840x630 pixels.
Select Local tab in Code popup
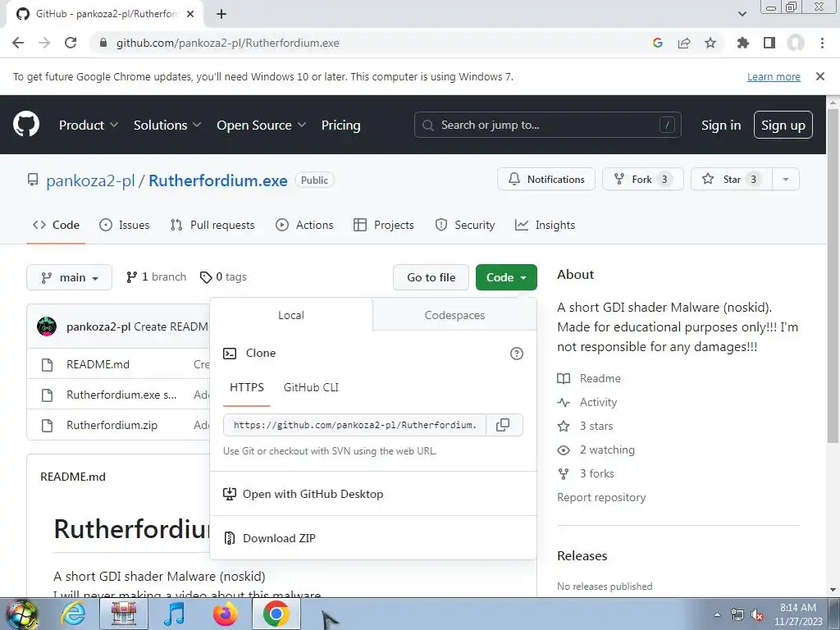click(x=291, y=315)
